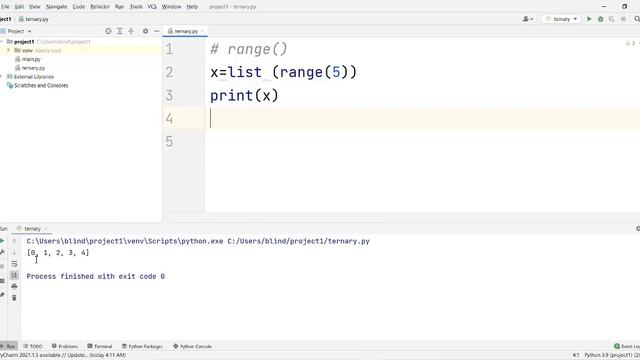This screenshot has width=640, height=360.
Task: Open TODO tool window
Action: click(33, 346)
